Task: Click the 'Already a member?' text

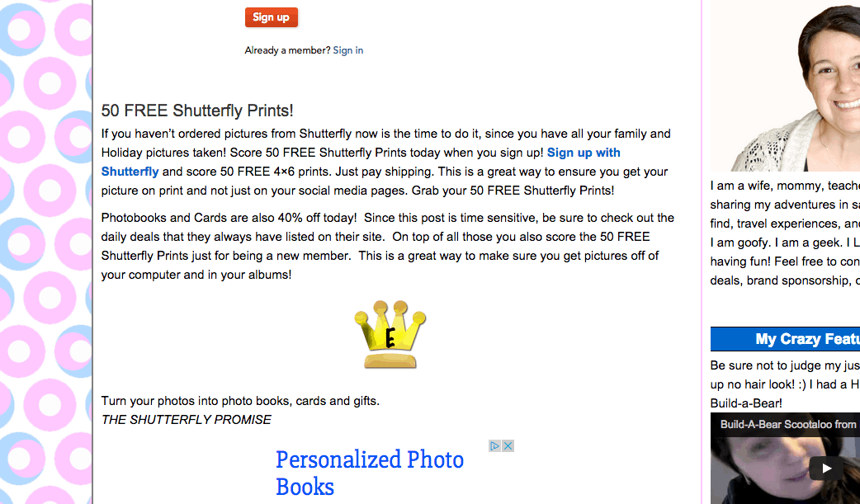Action: point(287,50)
